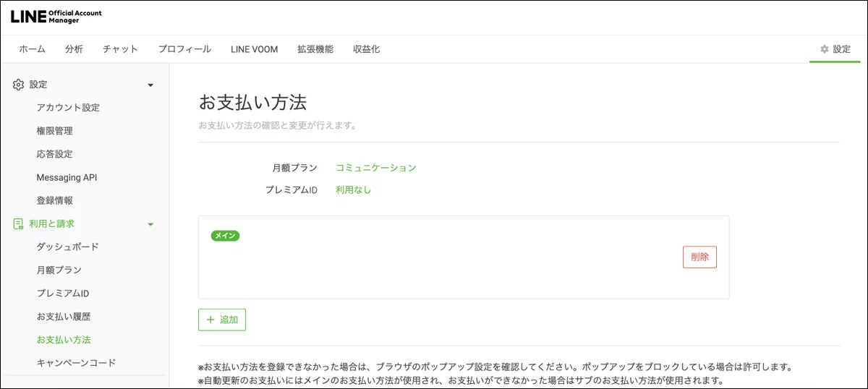Click the gear icon beside 設定 in sidebar
868x389 pixels.
point(19,85)
